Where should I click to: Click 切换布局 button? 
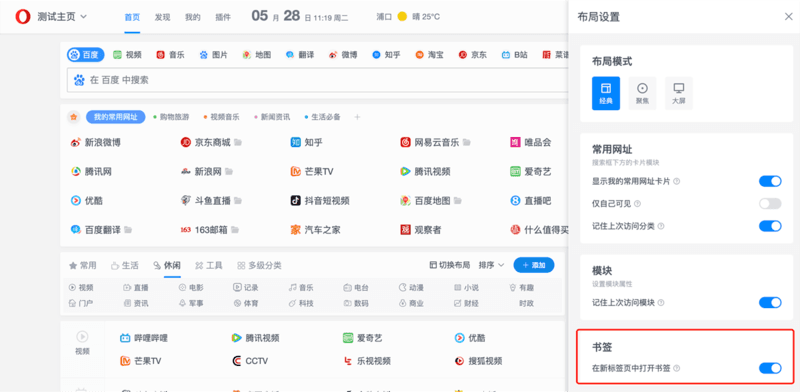point(449,265)
